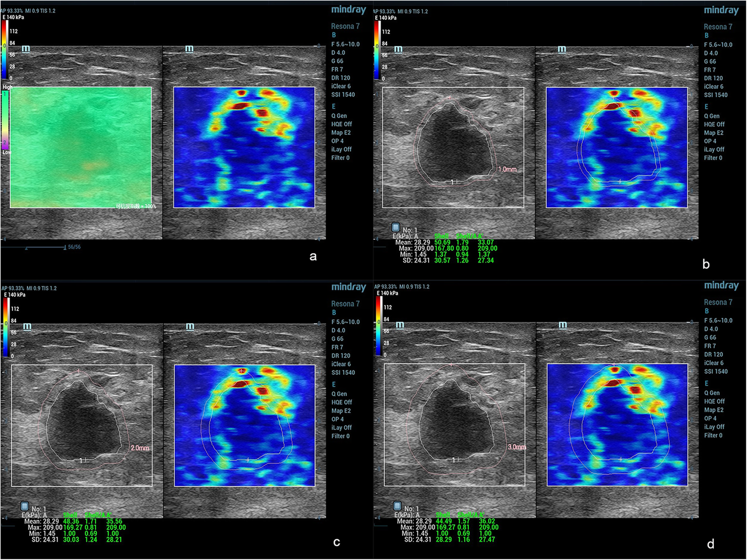Click the mindray logo in panel b

721,11
